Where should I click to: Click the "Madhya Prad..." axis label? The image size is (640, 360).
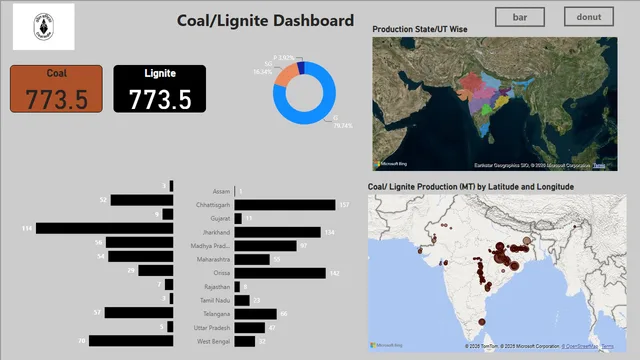[210, 246]
